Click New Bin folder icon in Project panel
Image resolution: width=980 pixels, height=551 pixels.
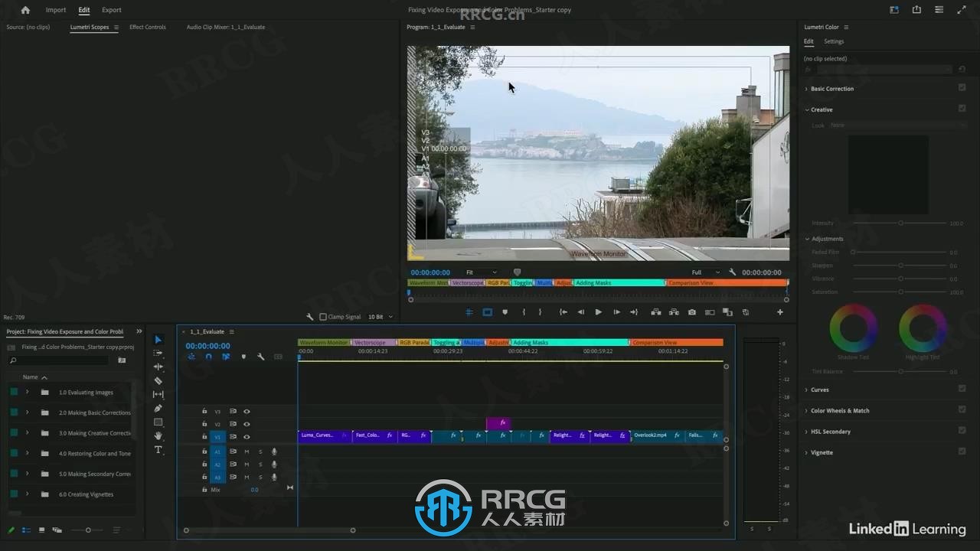pos(122,360)
